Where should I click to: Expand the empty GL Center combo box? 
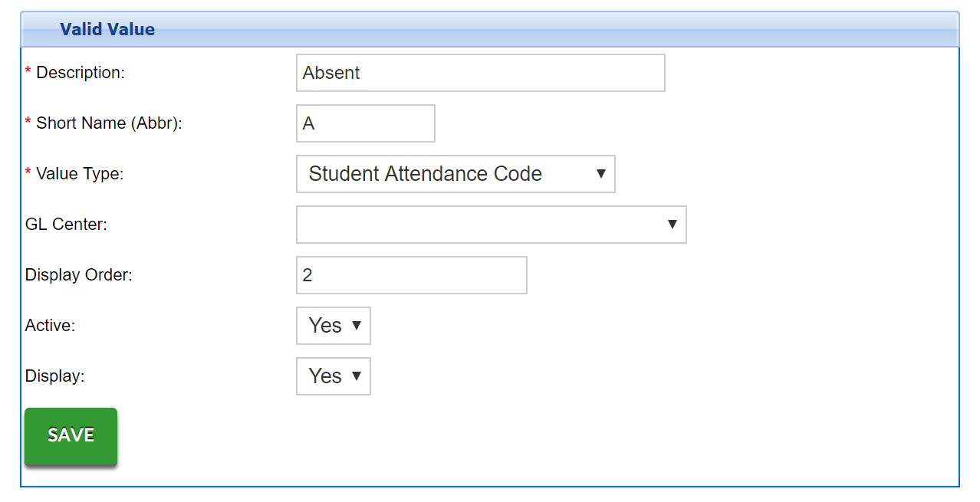click(491, 225)
